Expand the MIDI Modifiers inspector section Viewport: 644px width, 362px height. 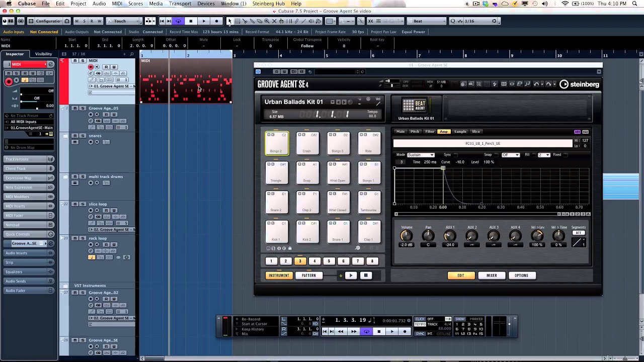point(29,197)
